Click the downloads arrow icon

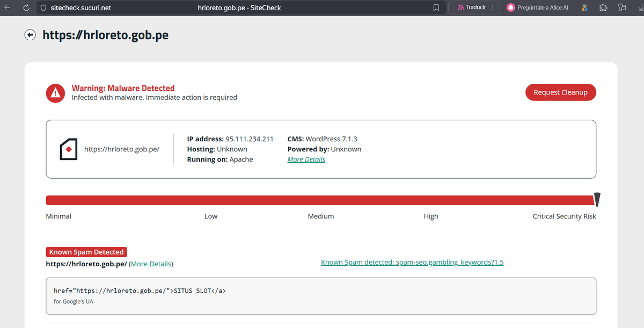coord(640,8)
